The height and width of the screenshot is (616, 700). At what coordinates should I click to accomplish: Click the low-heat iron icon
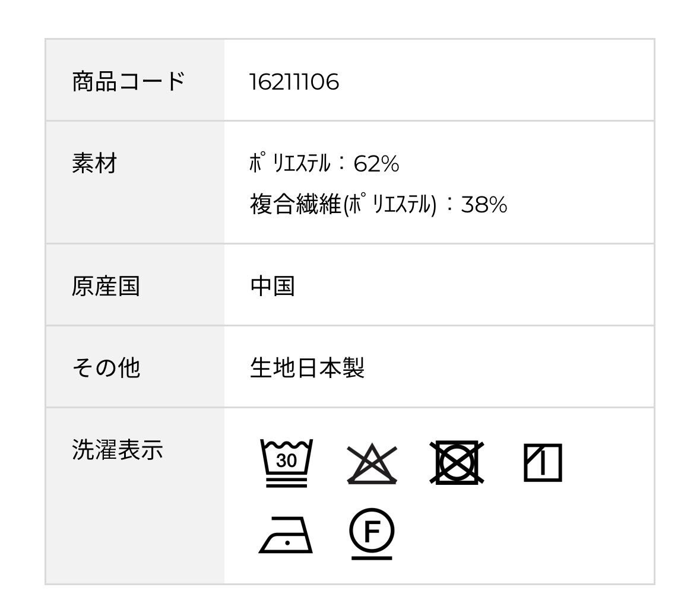point(286,535)
